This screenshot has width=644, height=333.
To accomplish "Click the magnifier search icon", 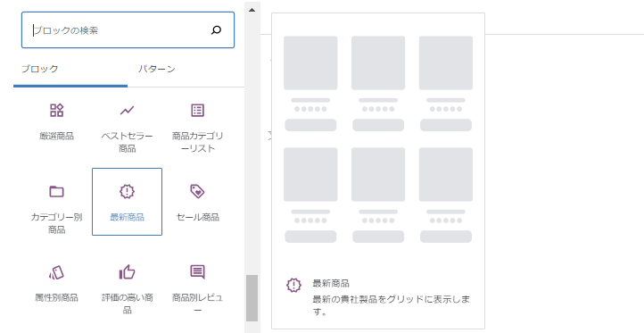I will coord(216,30).
